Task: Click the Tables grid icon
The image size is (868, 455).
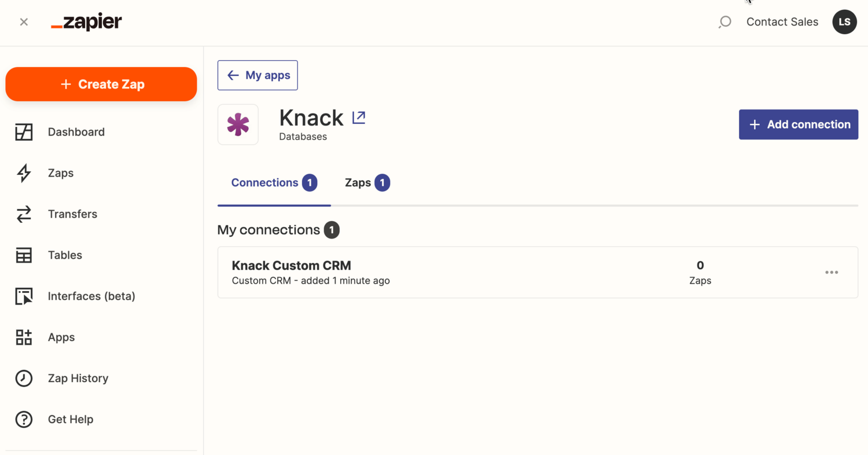Action: [x=24, y=255]
